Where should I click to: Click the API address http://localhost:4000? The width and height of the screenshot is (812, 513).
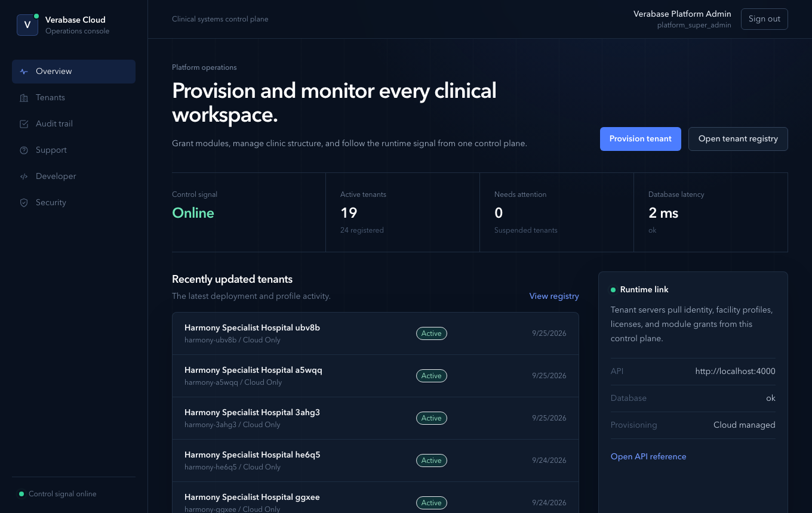coord(736,371)
